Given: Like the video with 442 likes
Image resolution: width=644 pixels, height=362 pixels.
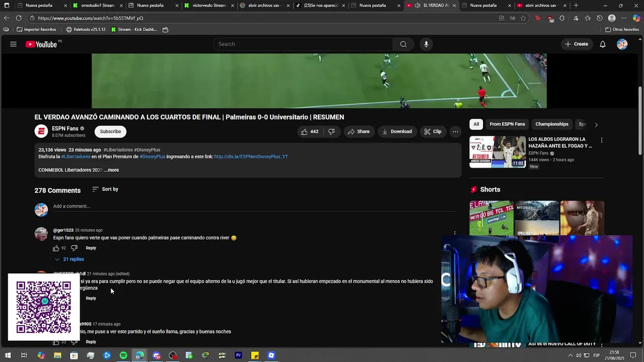Looking at the screenshot, I should 309,132.
